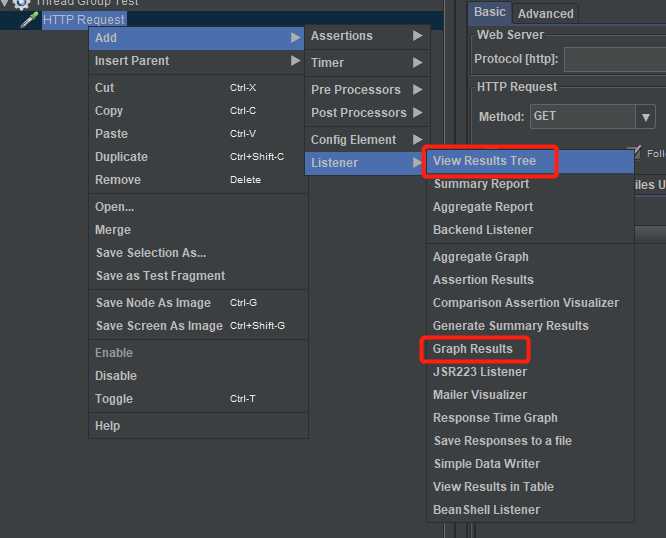Collapse the Thread Group tree node
666x538 pixels.
[x=6, y=3]
